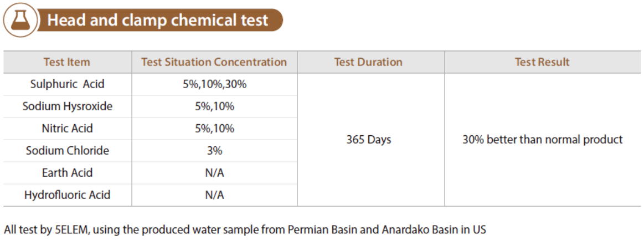Image resolution: width=644 pixels, height=240 pixels.
Task: Click the '5%,10%,30%' concentration value
Action: [x=214, y=85]
